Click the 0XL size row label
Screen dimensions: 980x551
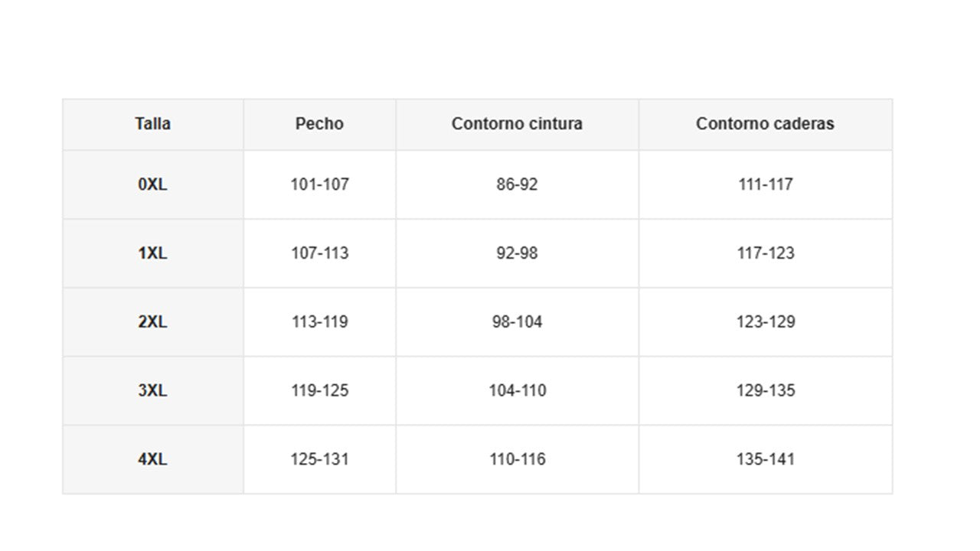coord(152,184)
